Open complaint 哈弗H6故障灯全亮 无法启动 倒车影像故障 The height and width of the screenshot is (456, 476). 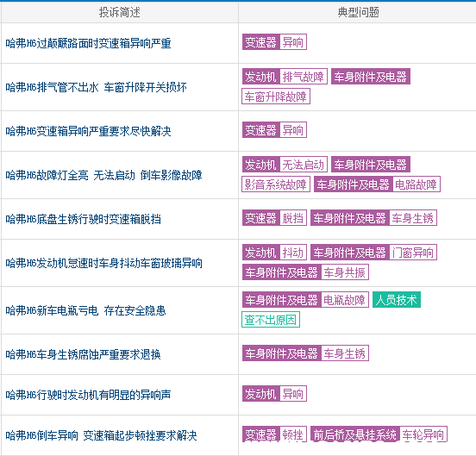(x=103, y=175)
